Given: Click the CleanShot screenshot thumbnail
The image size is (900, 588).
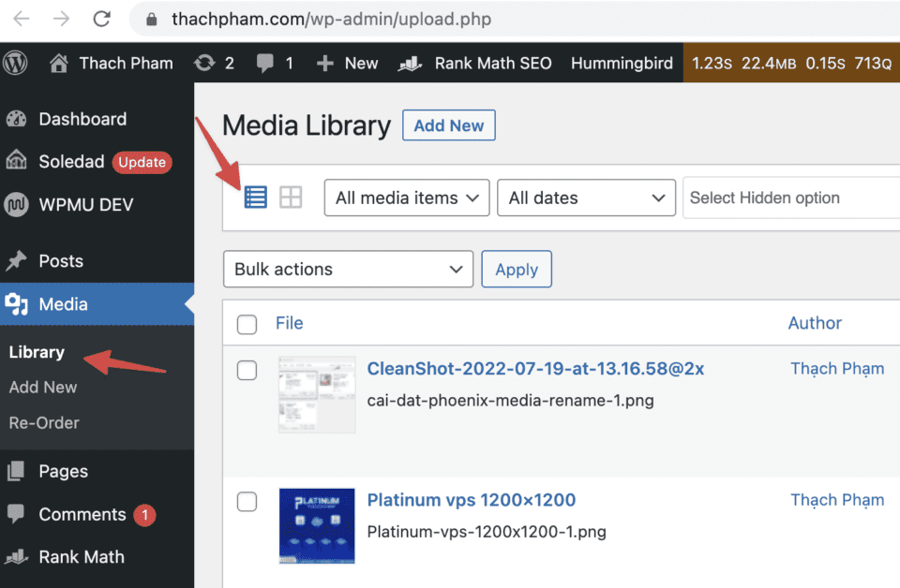Looking at the screenshot, I should pyautogui.click(x=317, y=394).
